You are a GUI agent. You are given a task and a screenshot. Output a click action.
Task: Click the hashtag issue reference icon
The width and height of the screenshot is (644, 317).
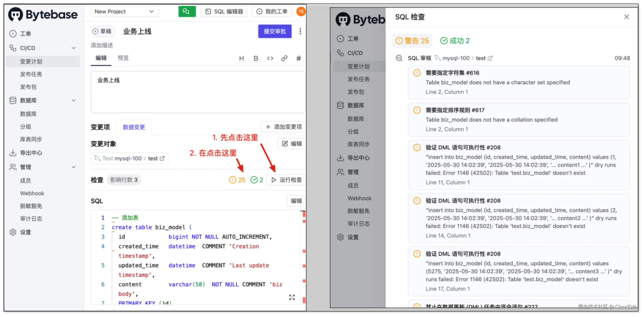[299, 58]
